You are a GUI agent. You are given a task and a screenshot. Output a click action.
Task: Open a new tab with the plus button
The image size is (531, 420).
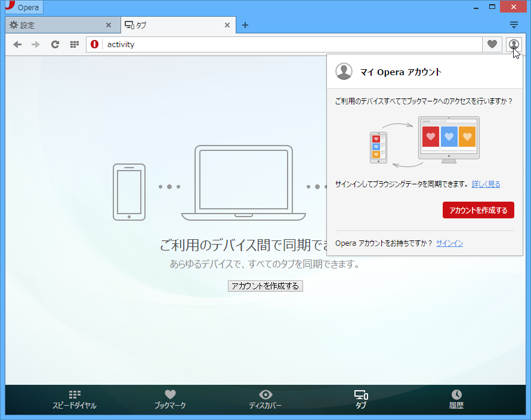(x=245, y=25)
